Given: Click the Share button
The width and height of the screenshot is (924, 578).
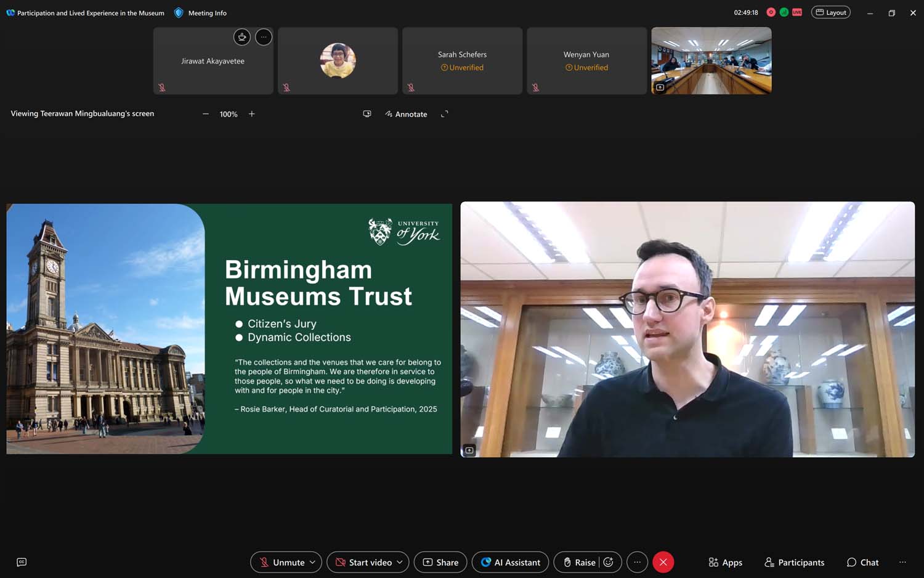Looking at the screenshot, I should coord(440,562).
